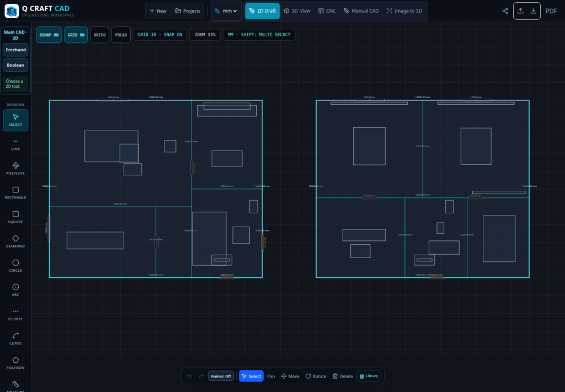Click the Freehand button
The width and height of the screenshot is (565, 392).
pyautogui.click(x=15, y=50)
